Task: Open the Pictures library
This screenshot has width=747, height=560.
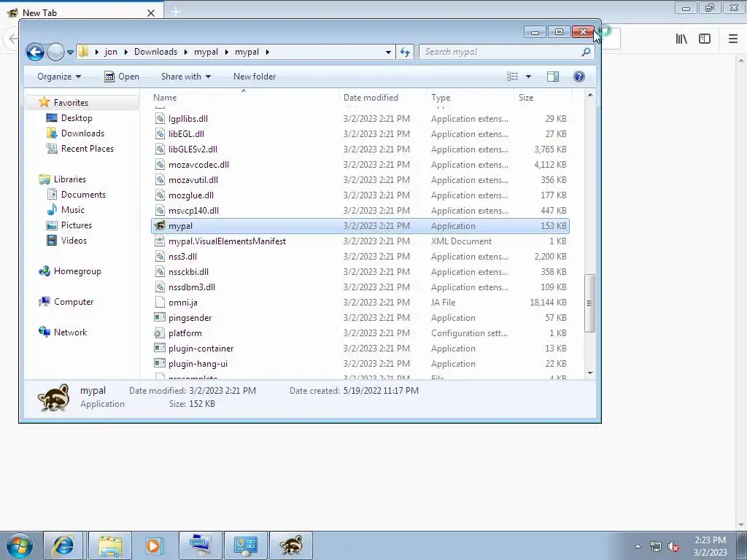Action: click(76, 225)
